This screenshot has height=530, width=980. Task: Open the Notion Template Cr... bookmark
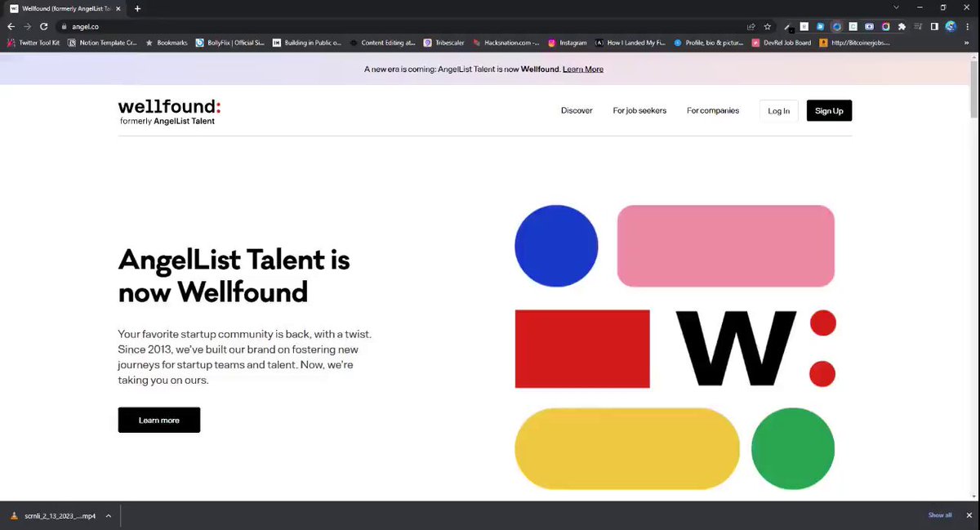tap(103, 42)
